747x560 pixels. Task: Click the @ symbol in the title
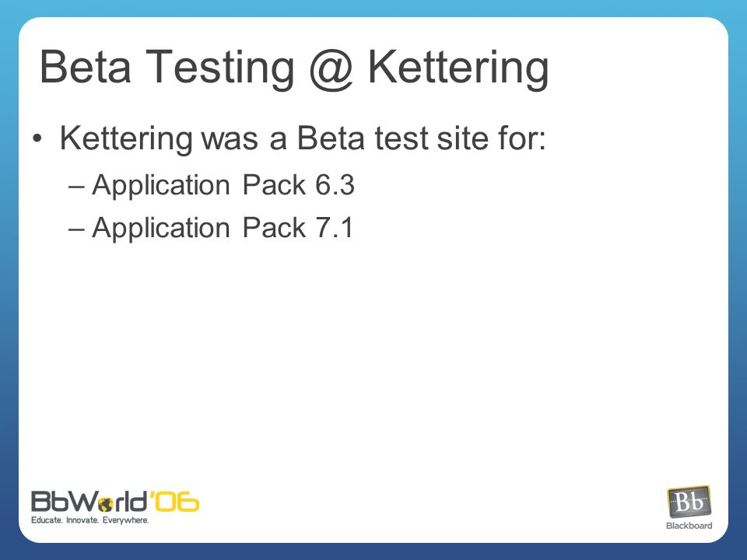331,69
